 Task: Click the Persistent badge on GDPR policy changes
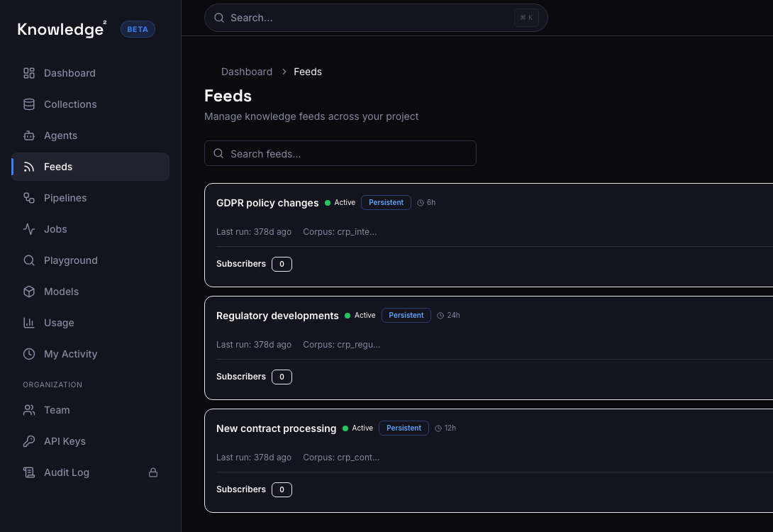(x=386, y=202)
